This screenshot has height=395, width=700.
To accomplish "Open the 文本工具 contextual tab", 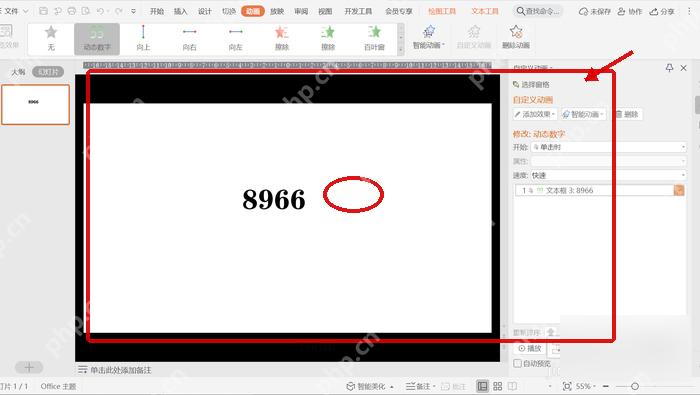I will click(485, 11).
